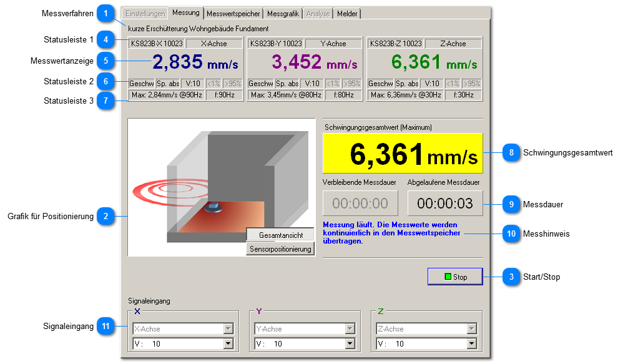Click callout marker 9 for Messdauer
The width and height of the screenshot is (623, 364).
coord(511,204)
